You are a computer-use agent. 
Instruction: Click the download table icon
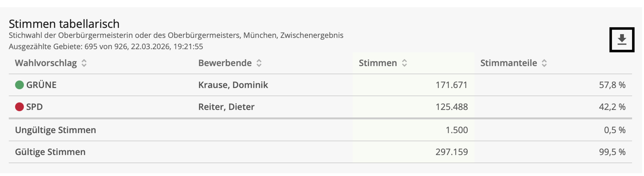coord(621,40)
